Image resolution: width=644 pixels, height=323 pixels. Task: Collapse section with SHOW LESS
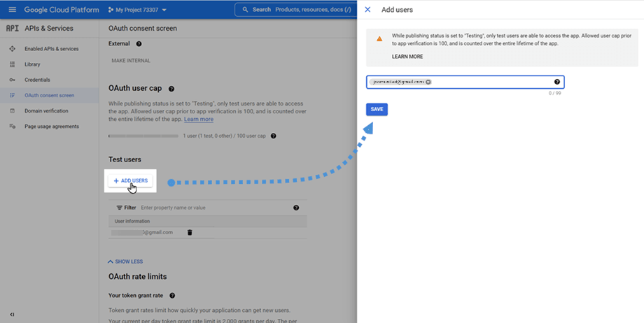pyautogui.click(x=125, y=261)
